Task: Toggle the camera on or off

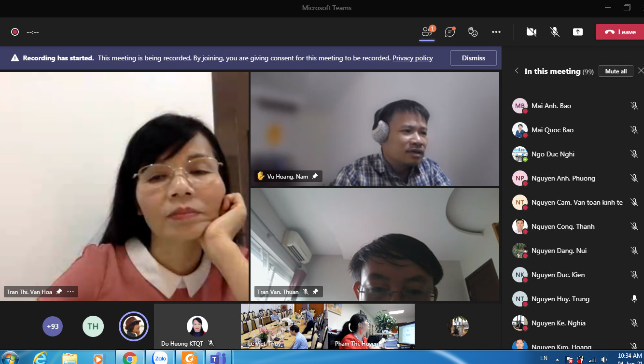Action: [532, 32]
